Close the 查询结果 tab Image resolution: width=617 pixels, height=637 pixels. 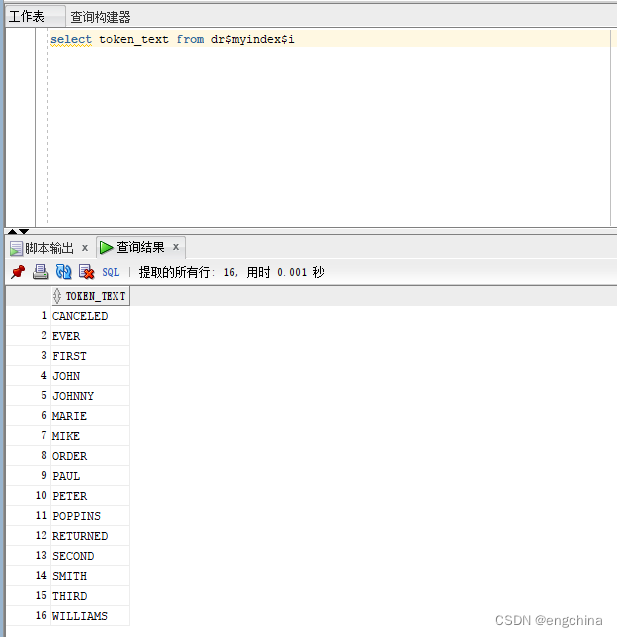(176, 247)
